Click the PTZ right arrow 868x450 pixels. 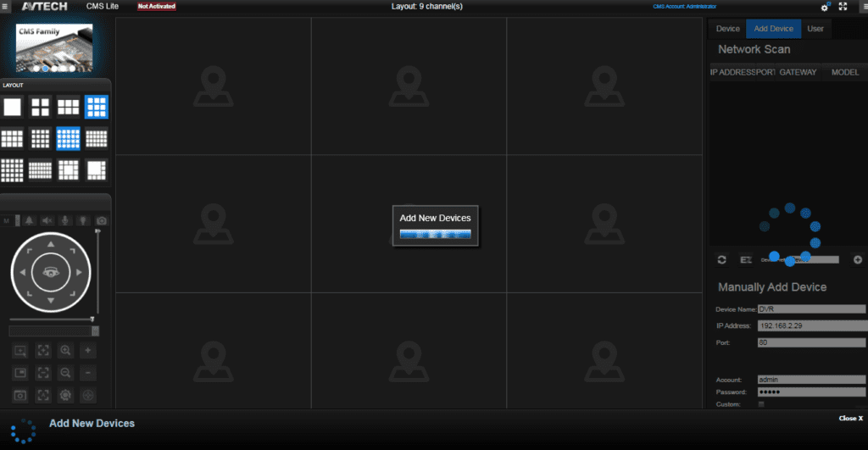click(x=79, y=273)
